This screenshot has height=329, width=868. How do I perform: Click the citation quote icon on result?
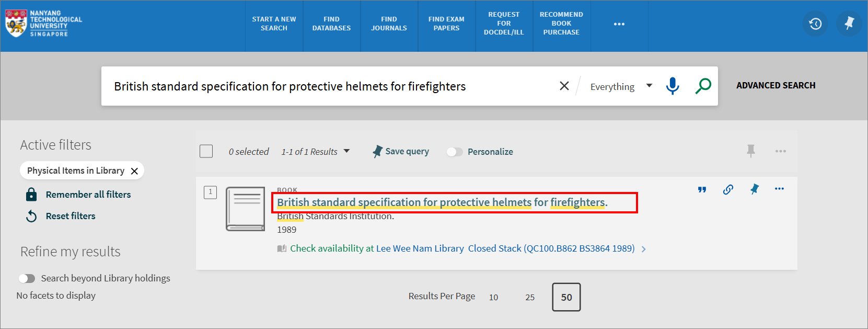click(702, 189)
